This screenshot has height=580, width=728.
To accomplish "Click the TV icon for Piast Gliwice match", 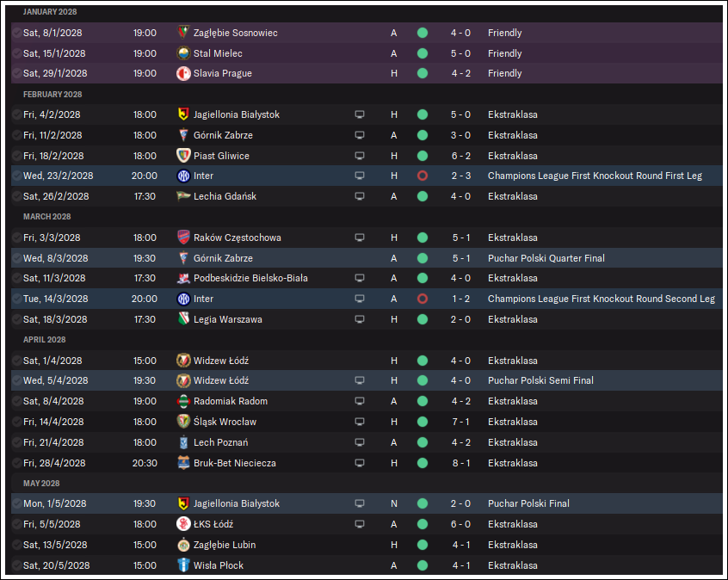I will pyautogui.click(x=360, y=156).
